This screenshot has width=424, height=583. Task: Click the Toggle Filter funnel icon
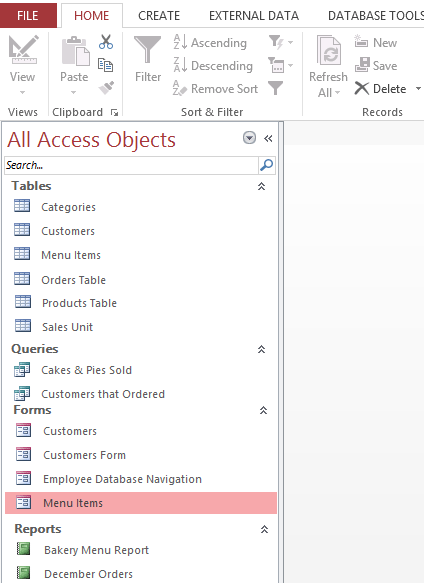(276, 88)
